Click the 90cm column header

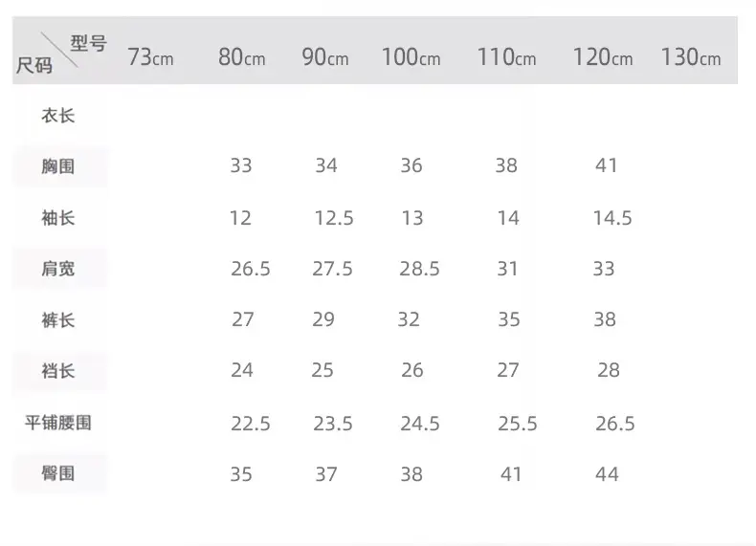click(325, 57)
